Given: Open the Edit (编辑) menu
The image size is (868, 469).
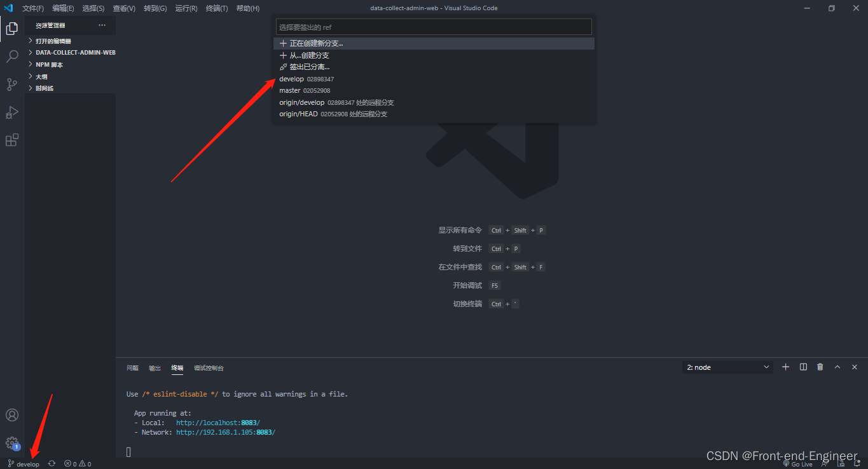Looking at the screenshot, I should pyautogui.click(x=63, y=8).
